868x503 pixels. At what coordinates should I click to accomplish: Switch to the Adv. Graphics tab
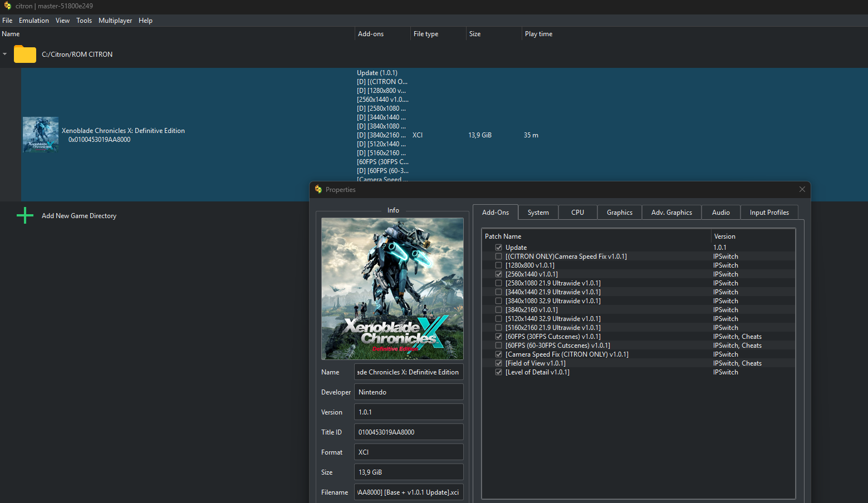click(x=672, y=213)
